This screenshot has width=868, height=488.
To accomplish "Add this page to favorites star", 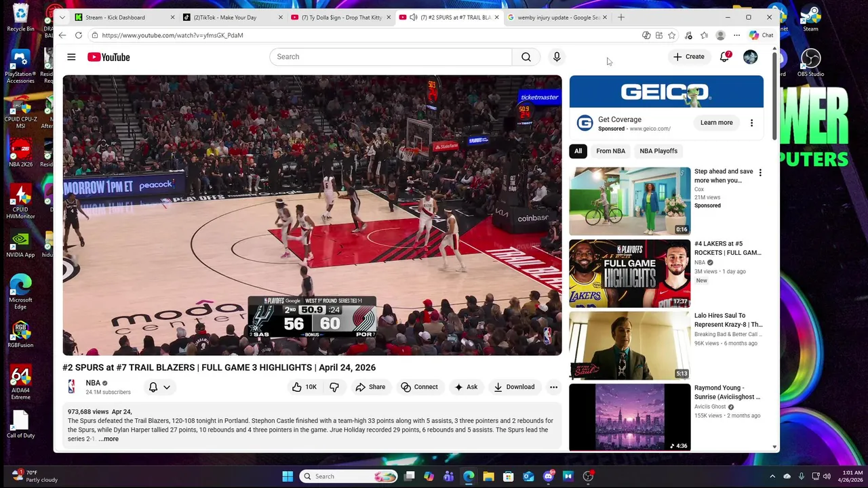I will click(x=671, y=35).
